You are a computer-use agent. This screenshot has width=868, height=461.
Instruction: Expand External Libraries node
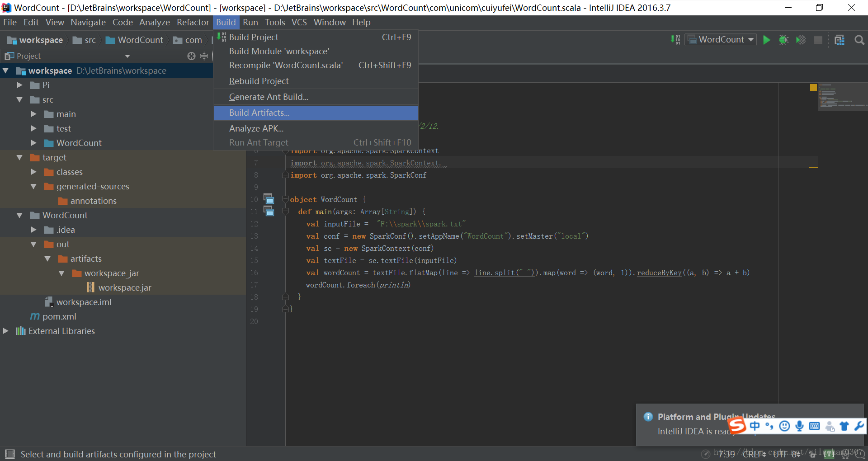pyautogui.click(x=5, y=331)
